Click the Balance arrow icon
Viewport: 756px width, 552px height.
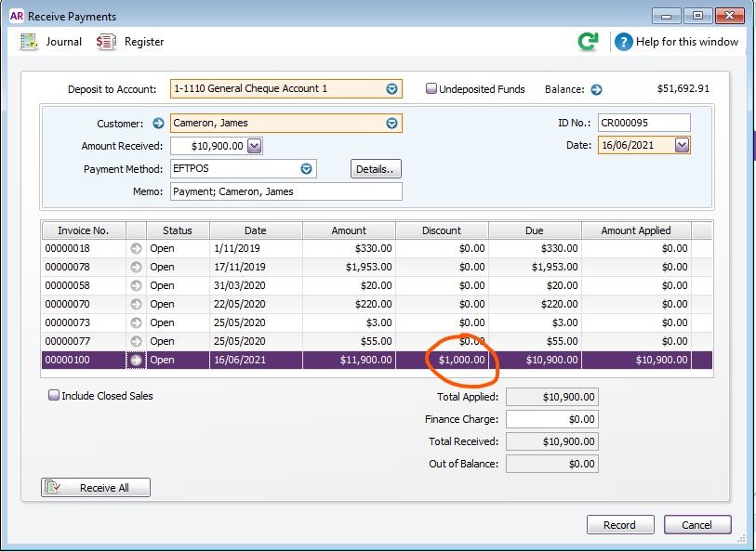pyautogui.click(x=596, y=89)
